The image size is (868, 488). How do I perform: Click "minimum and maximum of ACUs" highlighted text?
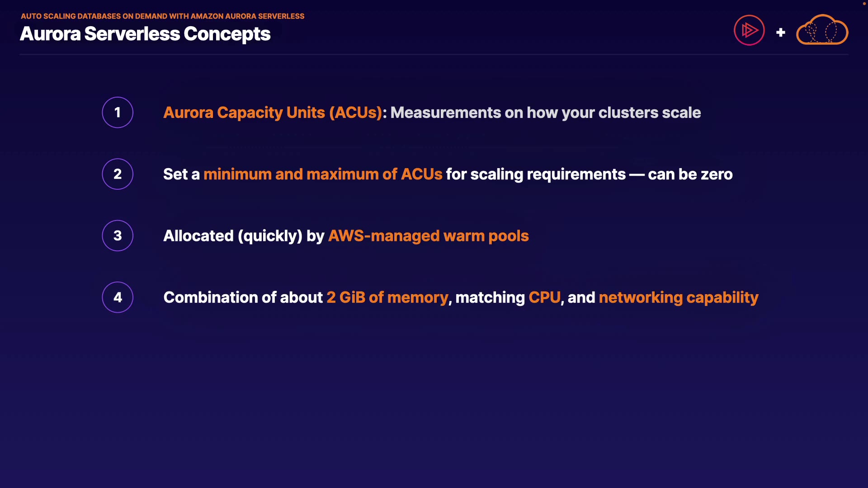click(x=323, y=174)
